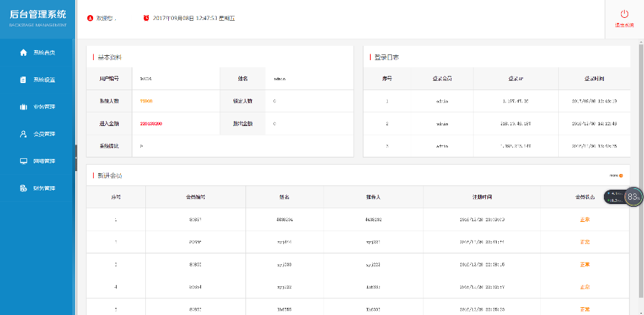Select the 系统设置 menu label

coord(44,79)
